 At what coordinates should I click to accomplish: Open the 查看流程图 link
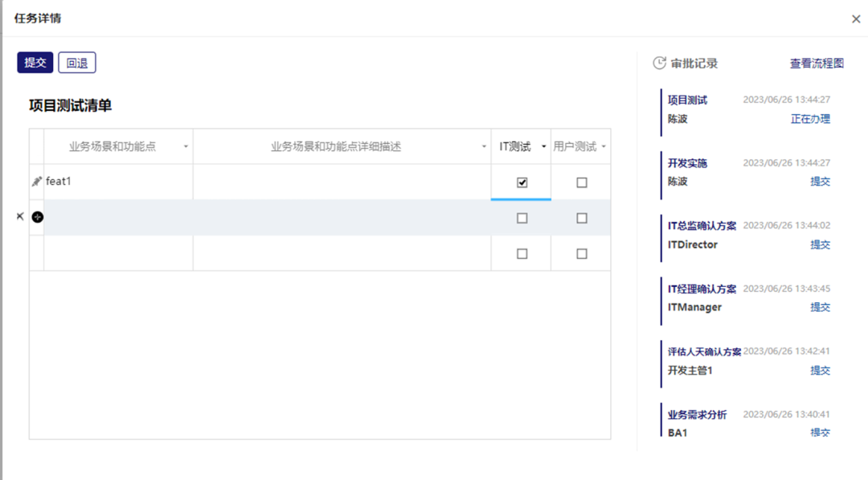pyautogui.click(x=817, y=64)
